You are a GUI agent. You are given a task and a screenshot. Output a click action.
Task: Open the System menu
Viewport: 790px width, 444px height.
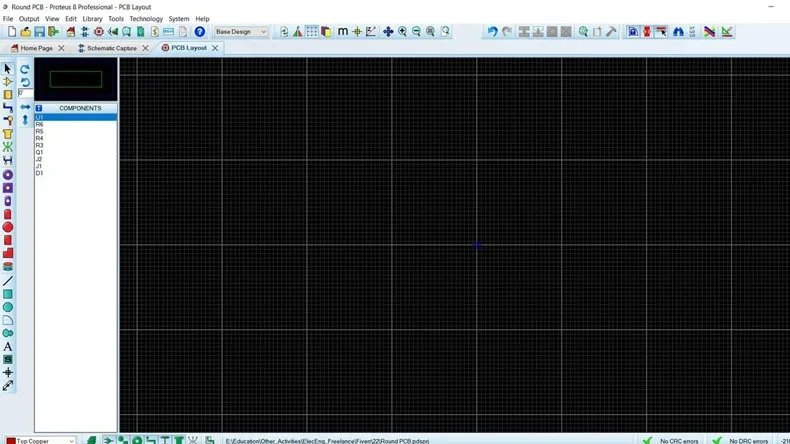(x=179, y=19)
